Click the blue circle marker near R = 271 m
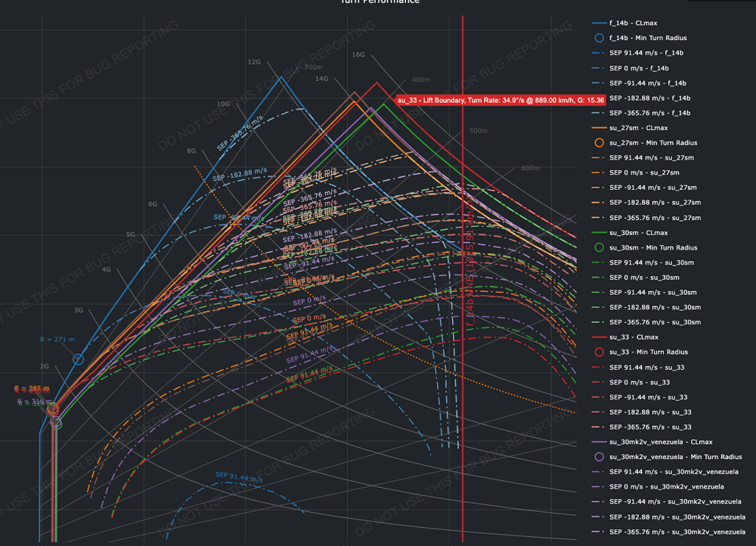The height and width of the screenshot is (546, 756). coord(78,359)
